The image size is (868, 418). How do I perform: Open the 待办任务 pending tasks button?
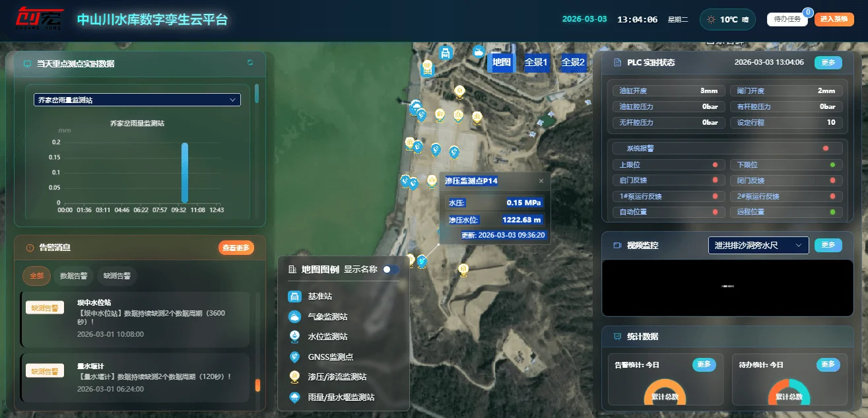pyautogui.click(x=787, y=19)
